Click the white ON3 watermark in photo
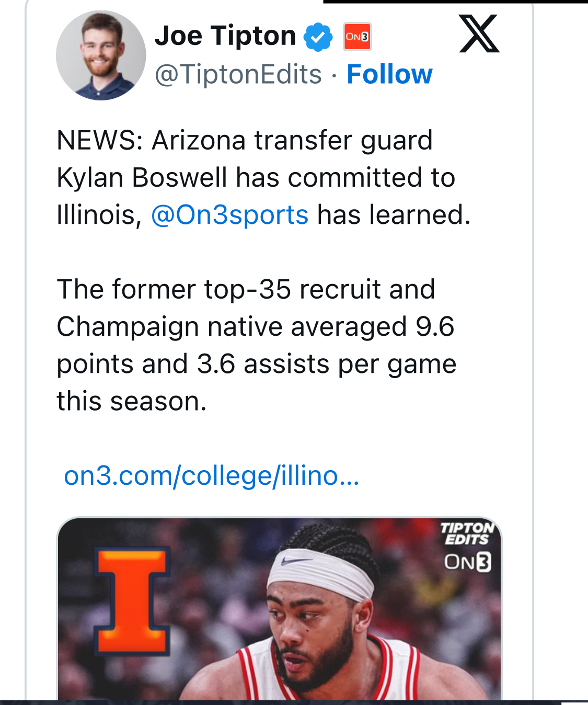This screenshot has width=588, height=705. click(467, 562)
